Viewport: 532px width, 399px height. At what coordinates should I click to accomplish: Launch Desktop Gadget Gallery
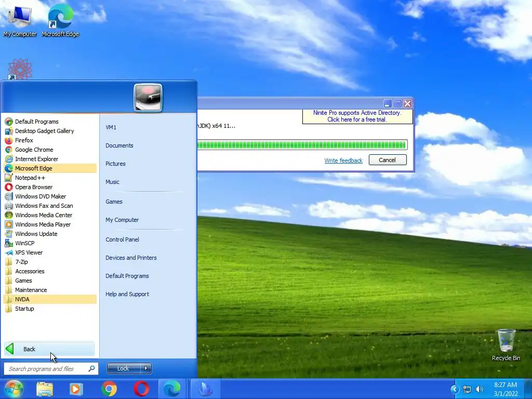(50, 131)
